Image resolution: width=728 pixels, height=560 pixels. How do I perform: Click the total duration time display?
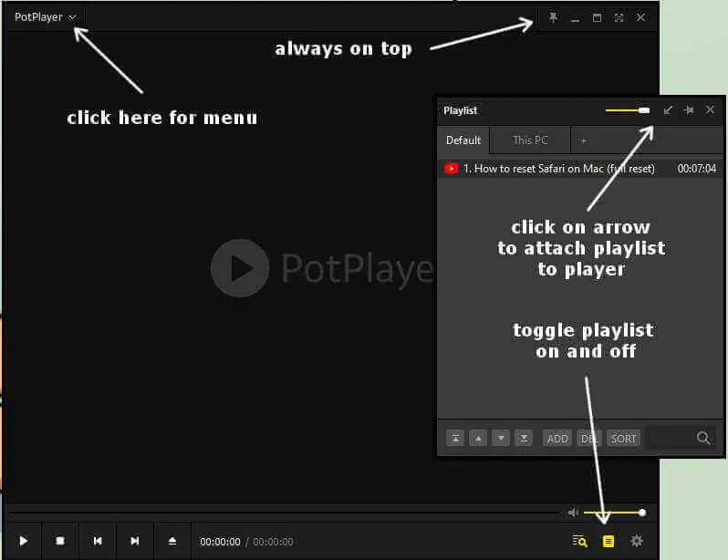(x=273, y=542)
